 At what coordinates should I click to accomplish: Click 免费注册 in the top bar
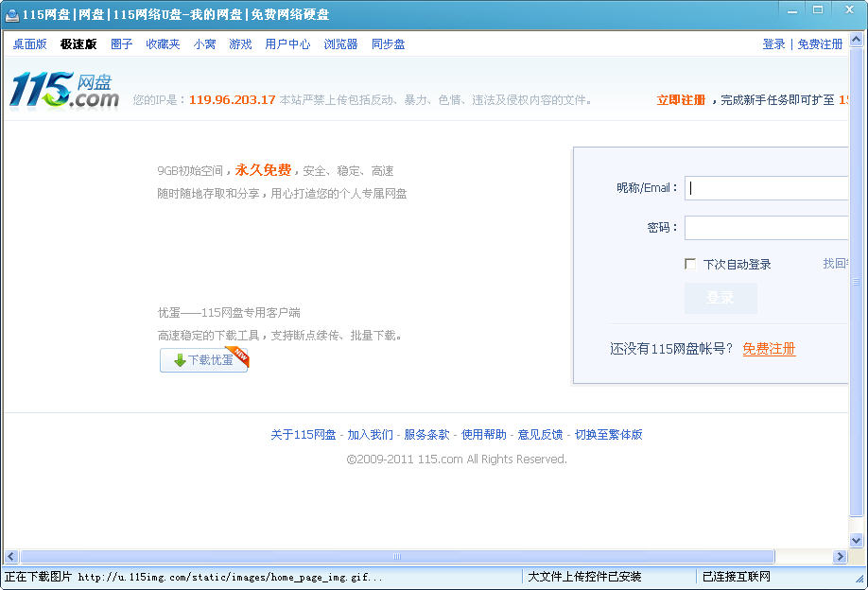click(x=820, y=44)
